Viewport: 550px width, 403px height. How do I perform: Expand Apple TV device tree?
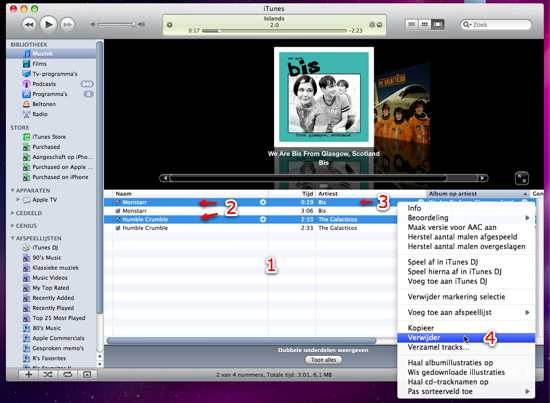point(18,200)
